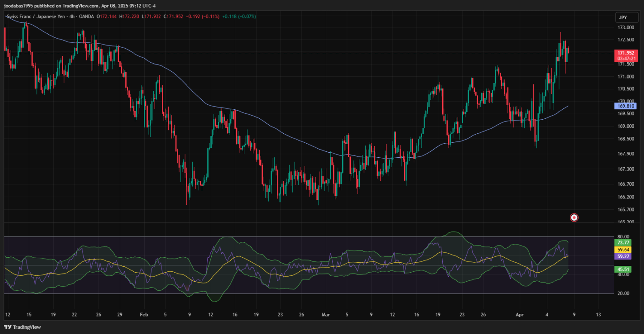Click the published-by header text
Image resolution: width=644 pixels, height=334 pixels.
(80, 6)
